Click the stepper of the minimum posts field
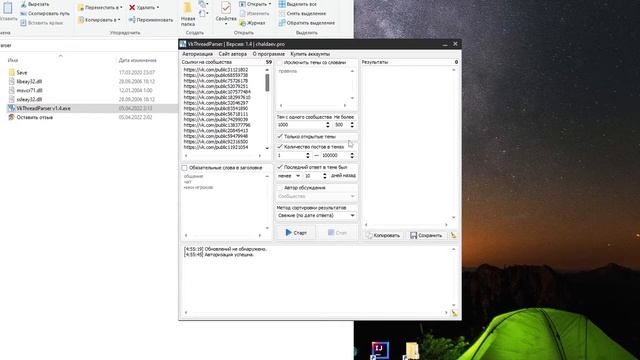640x360 pixels. click(308, 156)
